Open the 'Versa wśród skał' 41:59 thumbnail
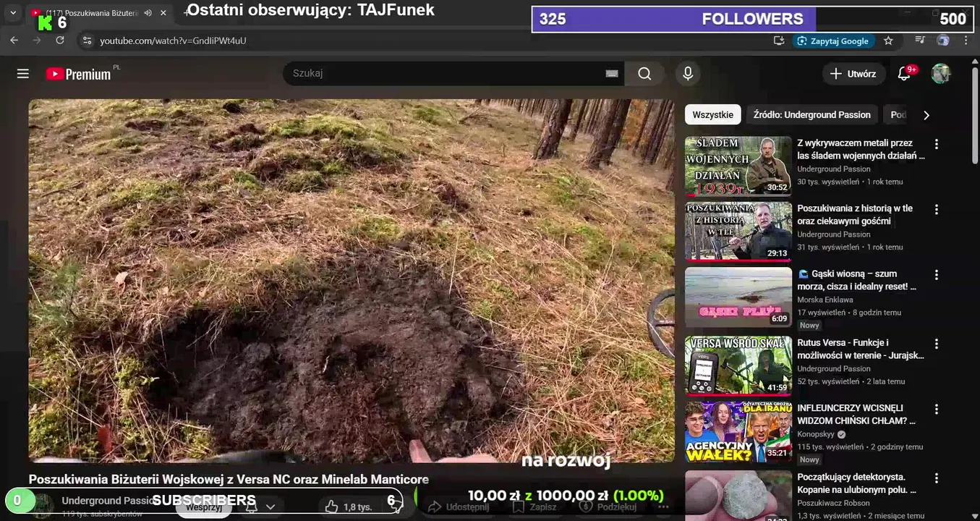The width and height of the screenshot is (980, 521). pyautogui.click(x=738, y=365)
